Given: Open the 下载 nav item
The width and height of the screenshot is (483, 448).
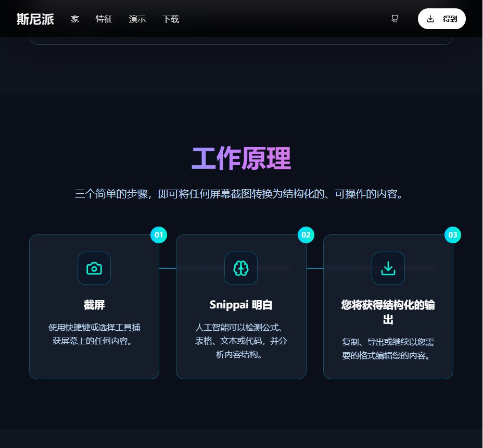Looking at the screenshot, I should click(171, 19).
